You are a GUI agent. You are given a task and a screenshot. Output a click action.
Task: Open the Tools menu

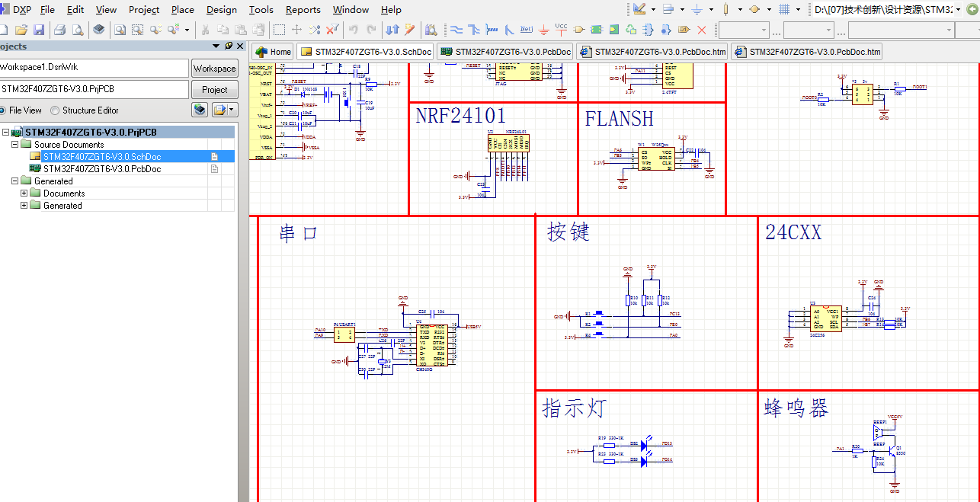[261, 9]
